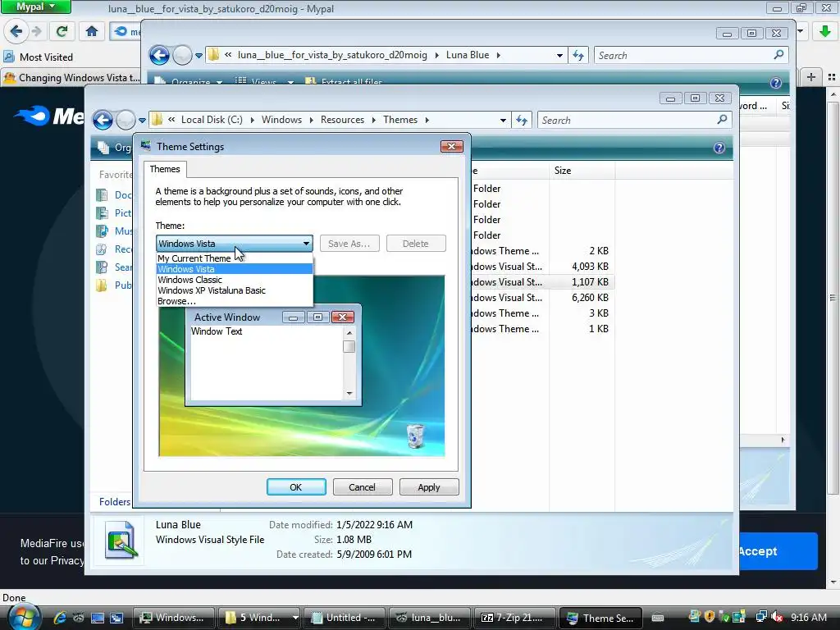Select 'Windows XP Vistaluna Basic' theme
840x630 pixels.
click(234, 290)
